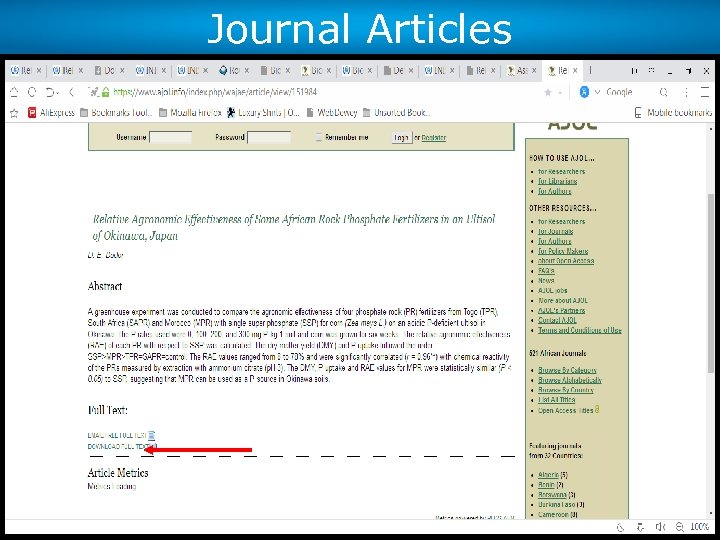This screenshot has width=720, height=540.
Task: Open 'about Open Access' link
Action: click(566, 261)
